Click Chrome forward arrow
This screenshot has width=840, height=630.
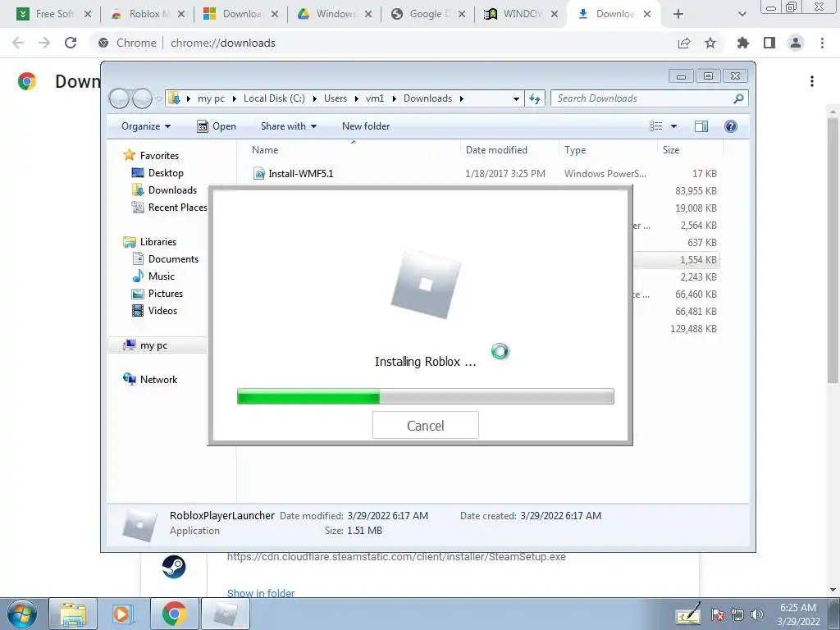44,43
